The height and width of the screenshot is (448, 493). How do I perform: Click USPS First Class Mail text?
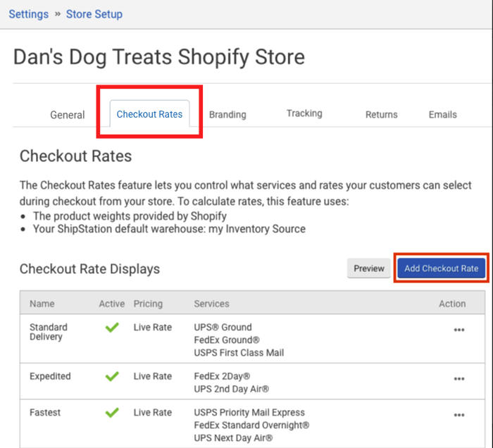[x=239, y=353]
